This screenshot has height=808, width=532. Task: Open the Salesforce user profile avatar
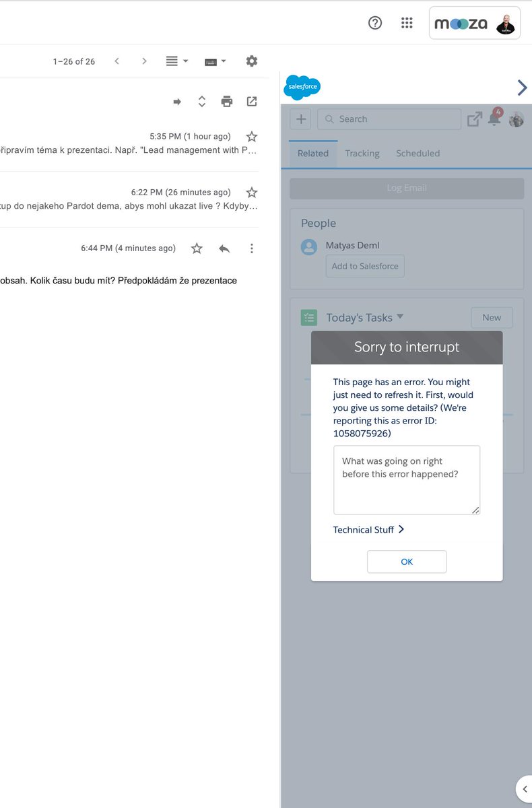(x=517, y=119)
